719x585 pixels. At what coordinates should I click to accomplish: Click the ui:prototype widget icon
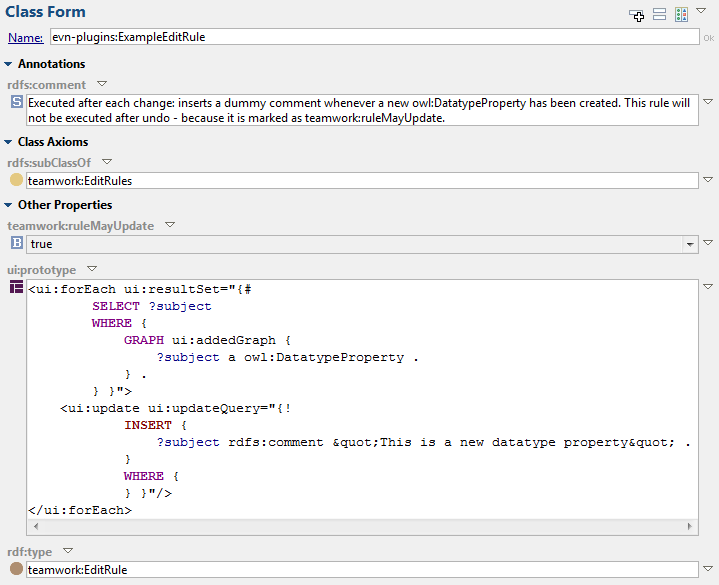17,287
